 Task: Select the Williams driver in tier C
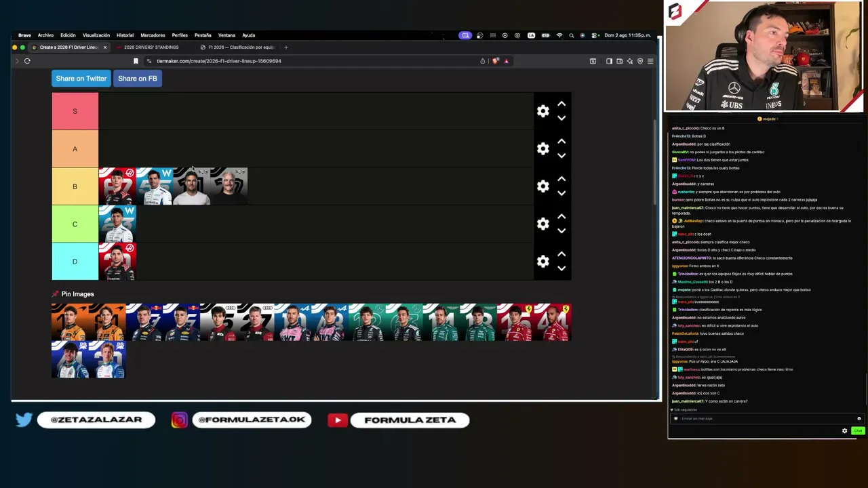point(117,224)
